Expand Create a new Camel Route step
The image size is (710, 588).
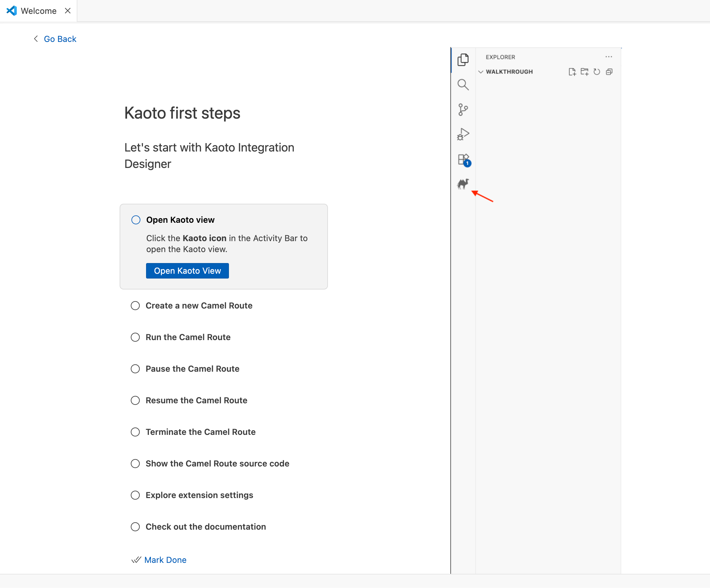pos(199,306)
